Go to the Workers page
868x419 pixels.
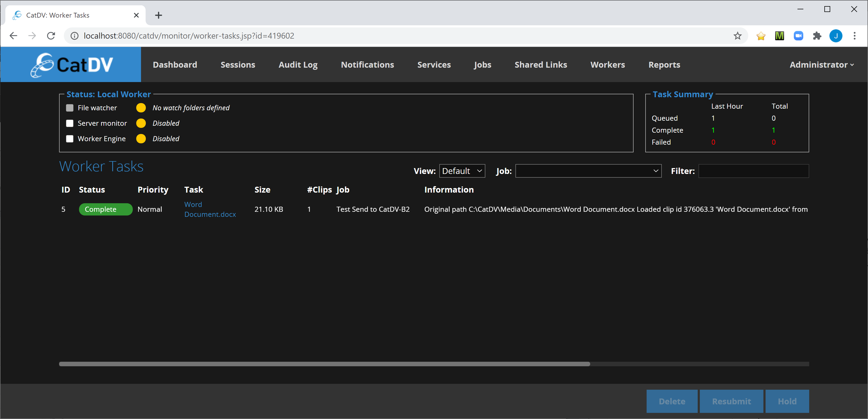(x=607, y=65)
